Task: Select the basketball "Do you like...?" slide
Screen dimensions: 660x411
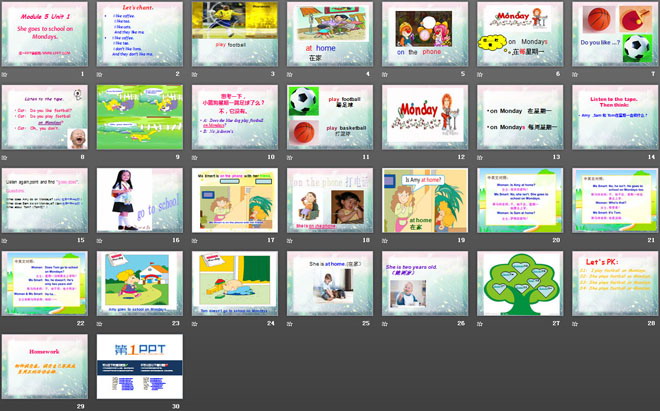Action: point(614,33)
